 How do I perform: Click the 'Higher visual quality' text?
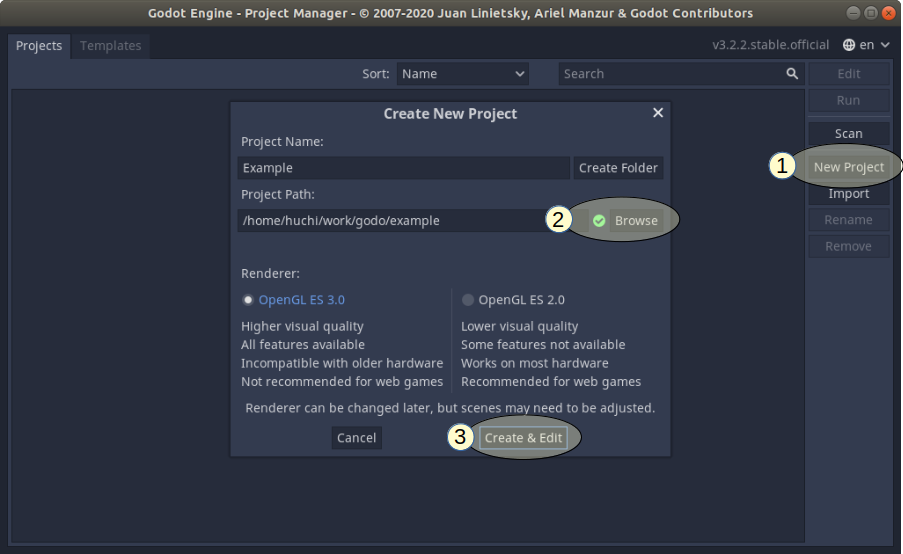302,326
